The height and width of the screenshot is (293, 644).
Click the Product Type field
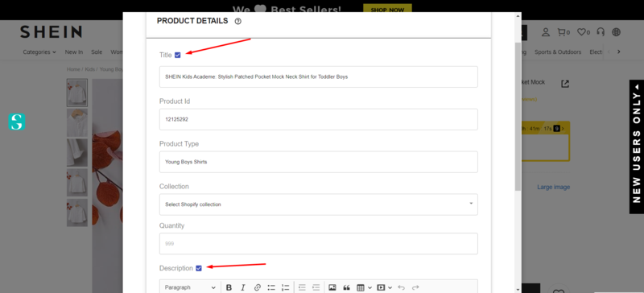(318, 162)
